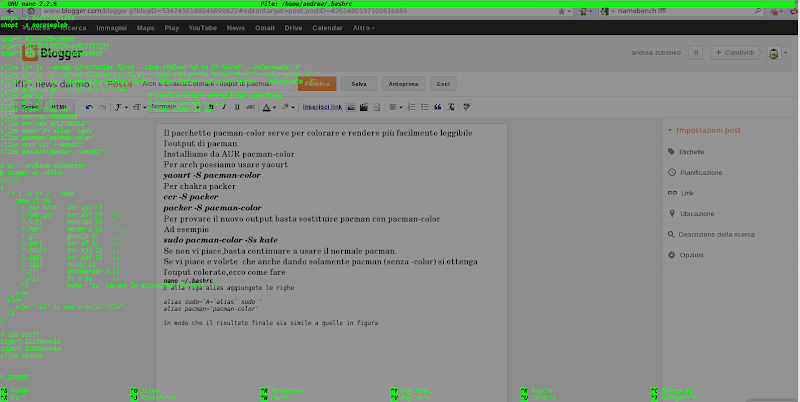This screenshot has height=402, width=800.
Task: Open Immagini in the Google bar
Action: coord(111,28)
